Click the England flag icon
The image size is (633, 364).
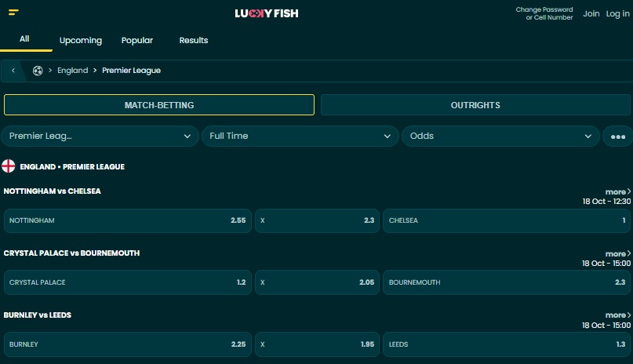[x=9, y=166]
